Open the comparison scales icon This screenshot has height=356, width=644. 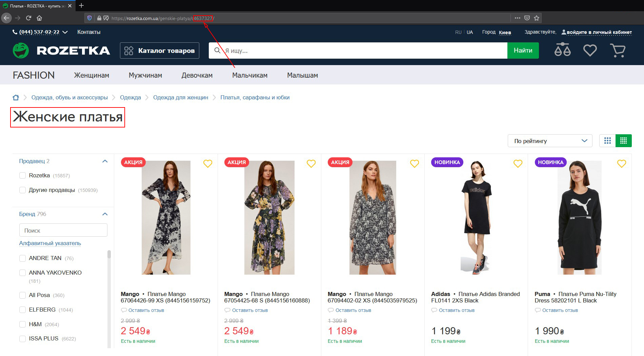(563, 50)
